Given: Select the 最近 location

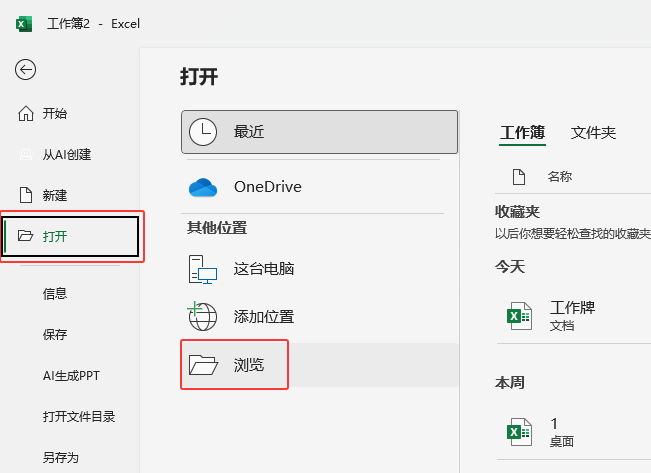Looking at the screenshot, I should pos(320,132).
